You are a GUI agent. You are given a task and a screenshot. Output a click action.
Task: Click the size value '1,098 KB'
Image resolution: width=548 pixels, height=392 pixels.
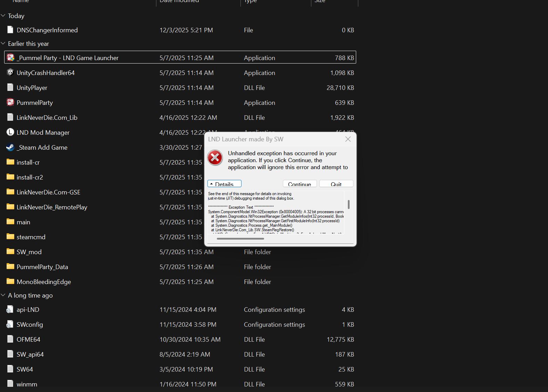pyautogui.click(x=342, y=73)
